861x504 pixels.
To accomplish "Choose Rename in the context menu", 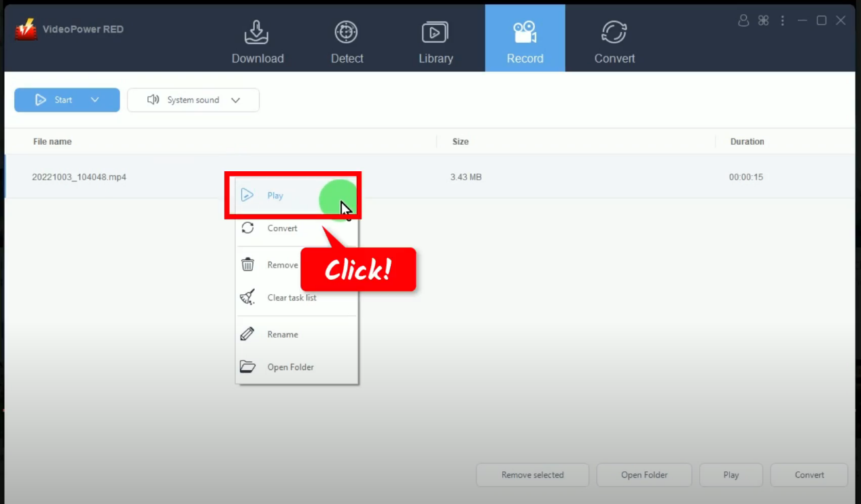I will [x=283, y=334].
